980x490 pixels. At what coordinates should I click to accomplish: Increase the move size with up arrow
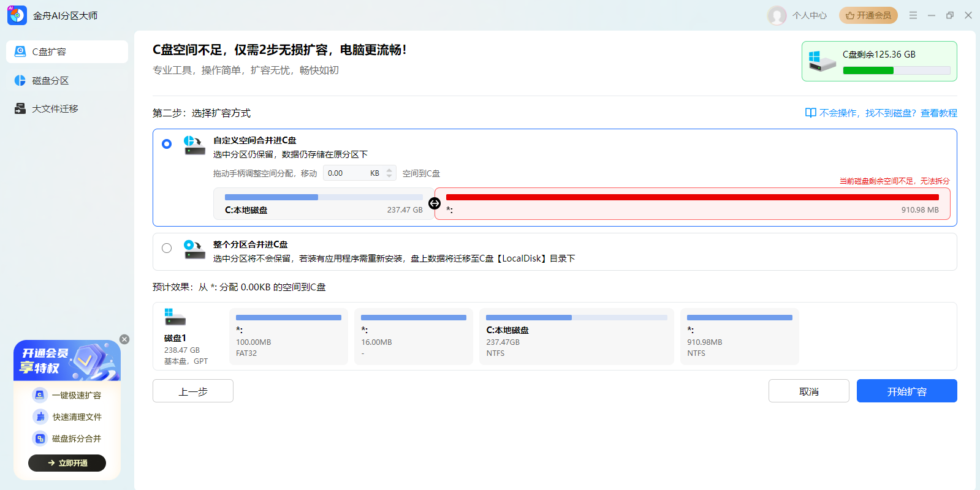(x=389, y=170)
